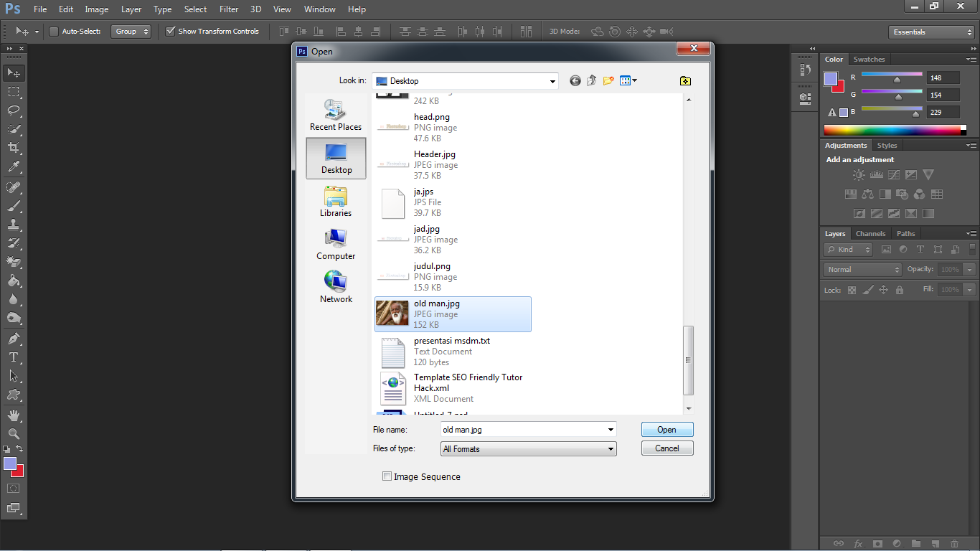
Task: Select the Eraser tool
Action: coord(14,262)
